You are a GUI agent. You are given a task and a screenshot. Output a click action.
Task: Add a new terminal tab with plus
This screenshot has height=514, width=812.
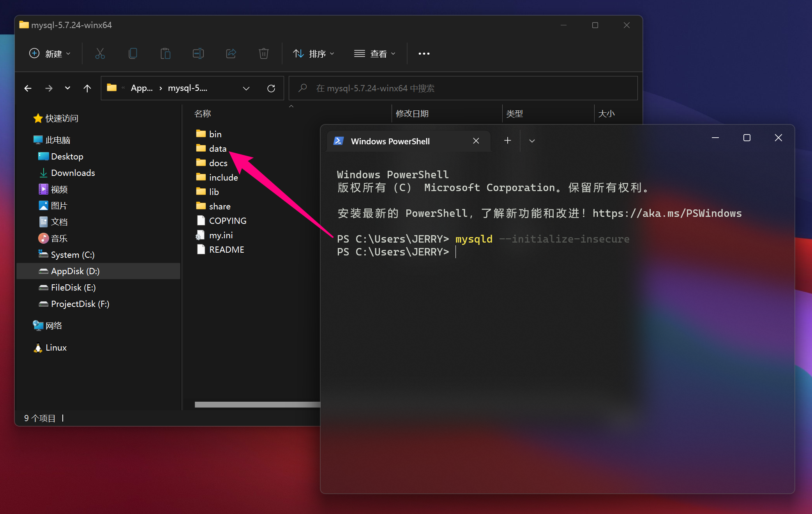[507, 140]
